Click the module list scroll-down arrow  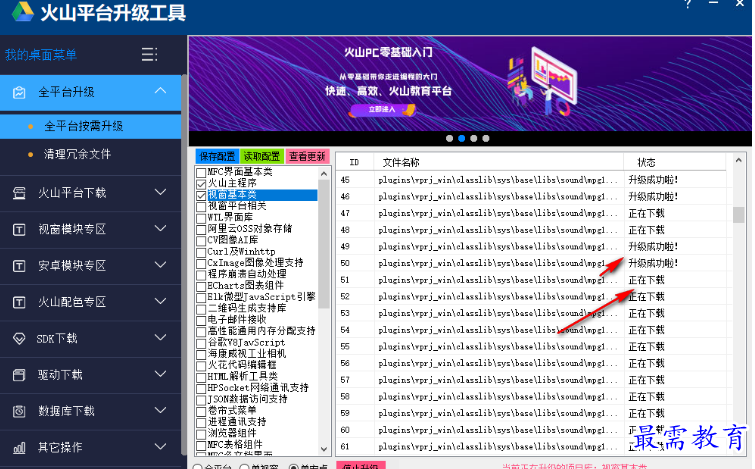click(x=324, y=449)
